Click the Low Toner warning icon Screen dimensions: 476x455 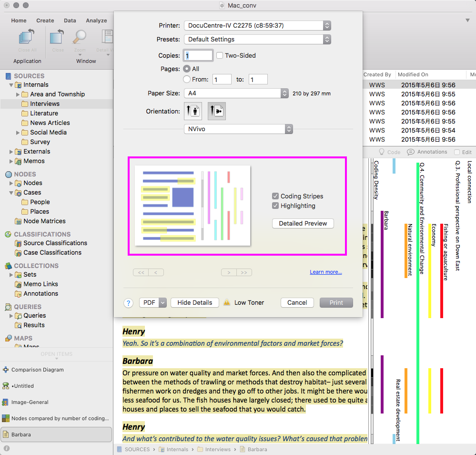click(x=227, y=302)
